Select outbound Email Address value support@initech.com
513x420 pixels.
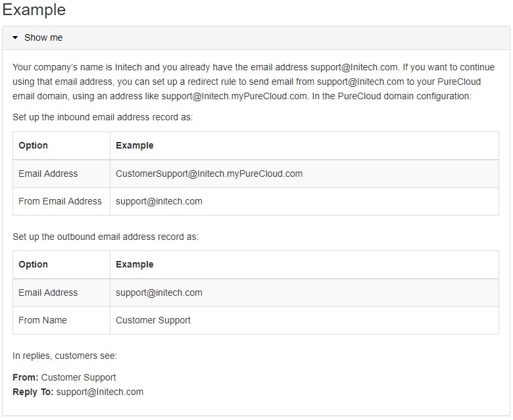click(x=159, y=292)
